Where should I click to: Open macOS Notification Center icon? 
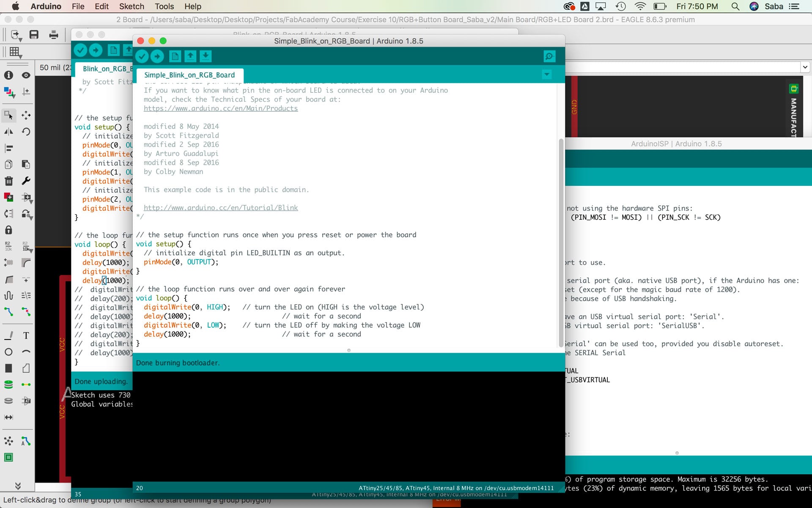tap(794, 6)
